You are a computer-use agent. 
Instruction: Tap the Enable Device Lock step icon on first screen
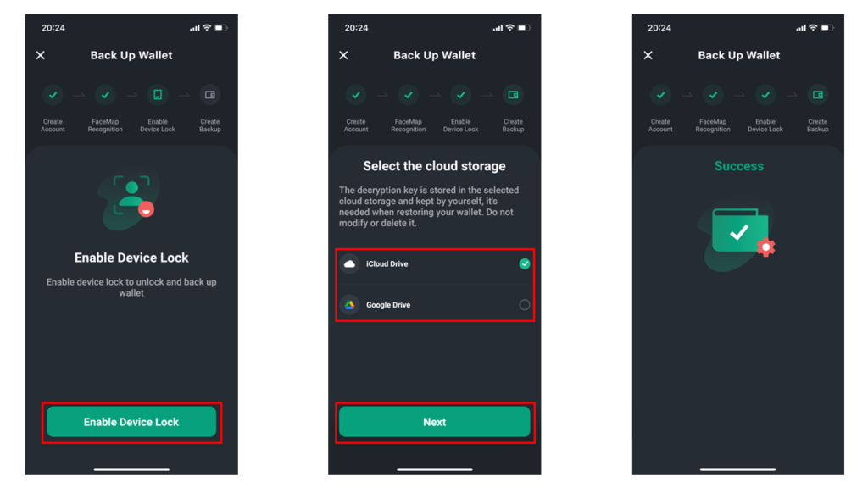click(158, 95)
